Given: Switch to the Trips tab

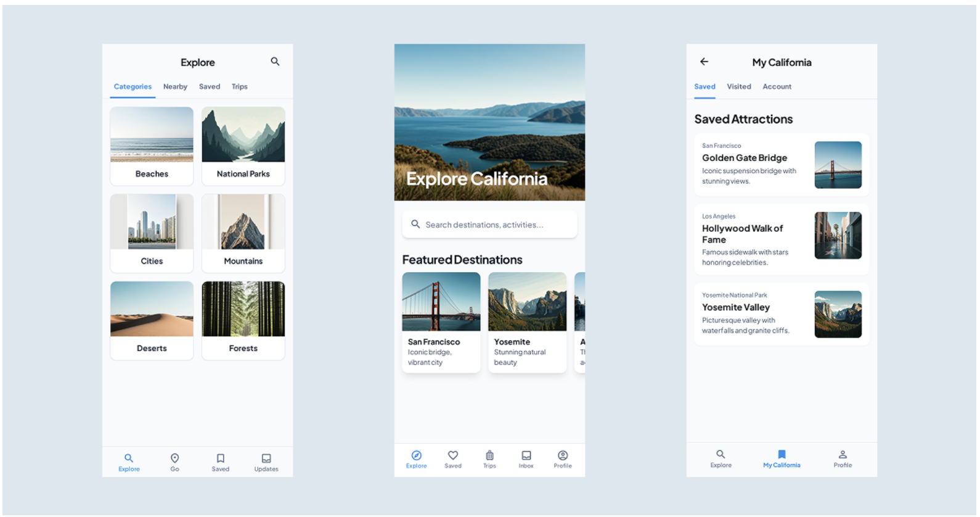Looking at the screenshot, I should (240, 87).
